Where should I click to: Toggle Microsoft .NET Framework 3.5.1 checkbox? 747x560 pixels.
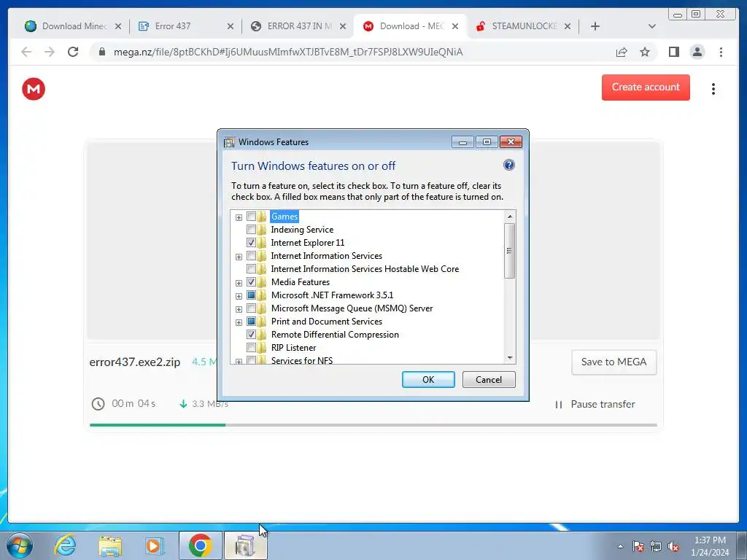(251, 295)
